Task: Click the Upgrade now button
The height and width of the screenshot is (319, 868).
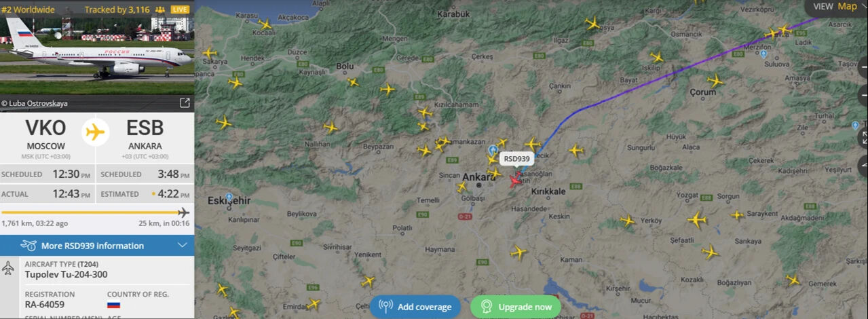Action: 516,307
